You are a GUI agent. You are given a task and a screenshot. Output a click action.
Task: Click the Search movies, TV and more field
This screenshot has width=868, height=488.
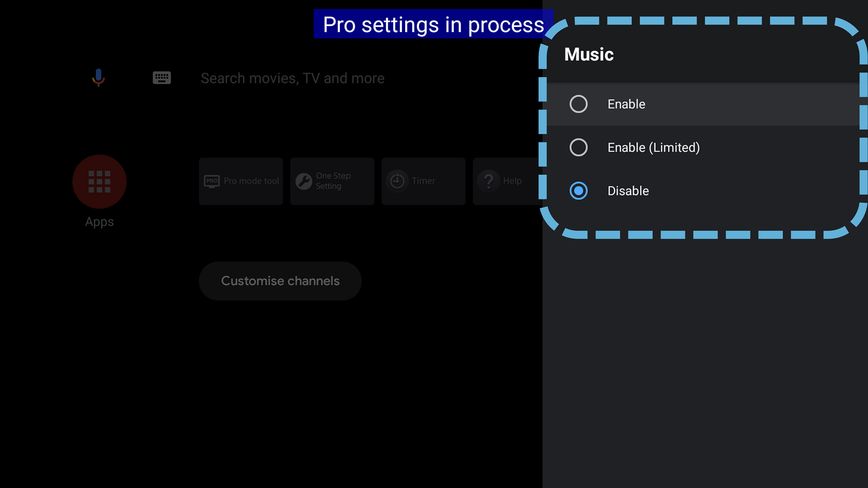pyautogui.click(x=292, y=78)
